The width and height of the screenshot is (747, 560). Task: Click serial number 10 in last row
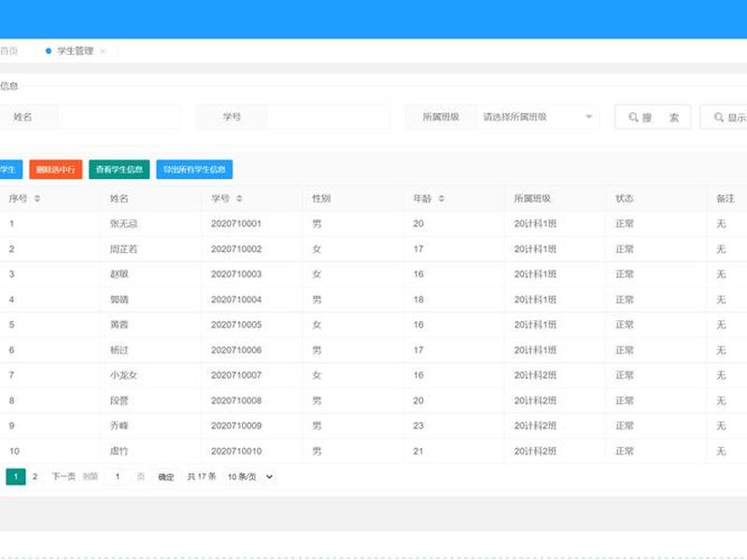[14, 451]
